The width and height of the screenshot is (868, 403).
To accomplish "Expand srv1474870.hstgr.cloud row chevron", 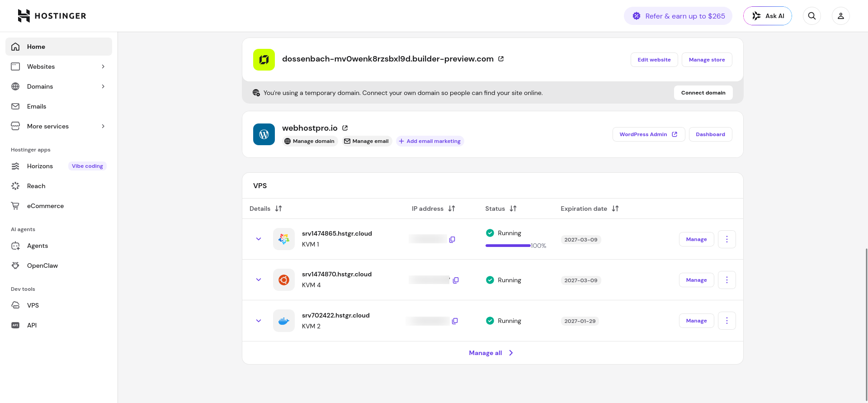I will point(259,280).
